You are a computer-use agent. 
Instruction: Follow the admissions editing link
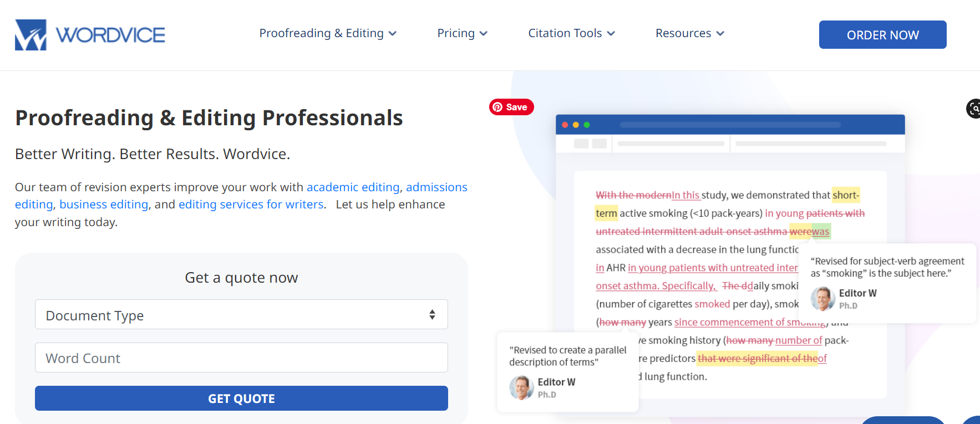(x=436, y=187)
